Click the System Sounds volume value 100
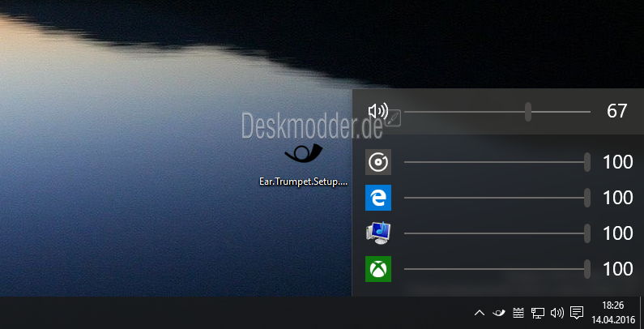Image resolution: width=644 pixels, height=329 pixels. 618,233
